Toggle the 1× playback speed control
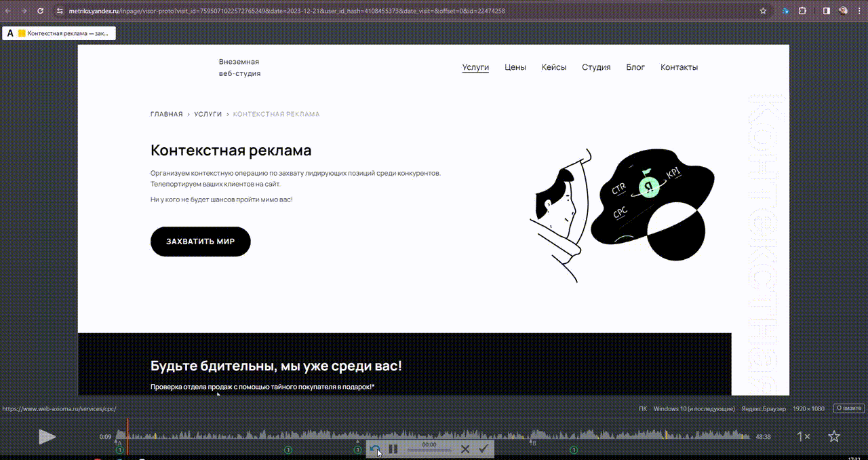The height and width of the screenshot is (460, 868). click(x=805, y=436)
